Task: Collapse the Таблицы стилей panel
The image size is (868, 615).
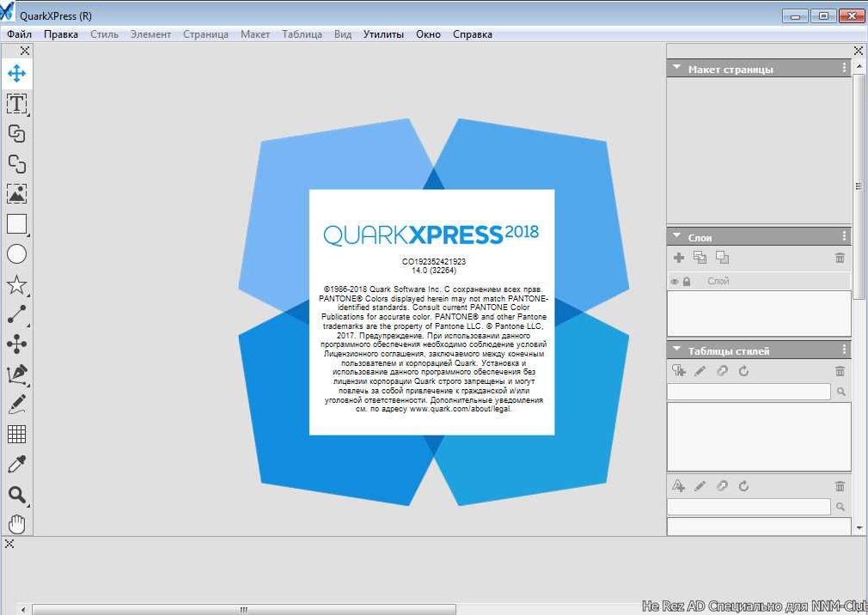Action: pos(676,349)
